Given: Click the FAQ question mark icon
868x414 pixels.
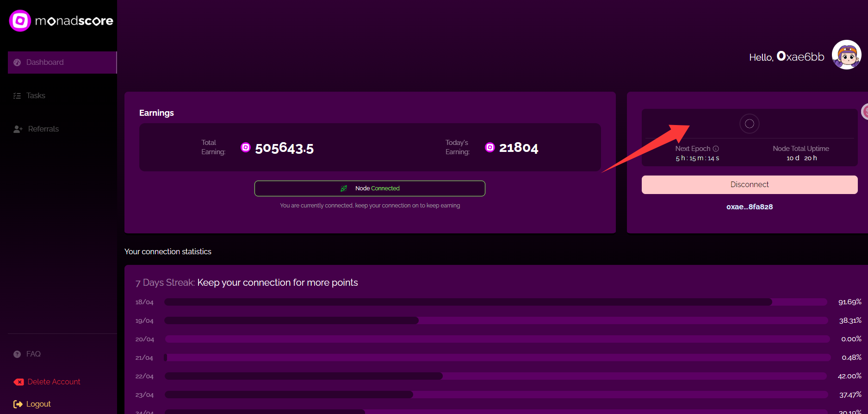Looking at the screenshot, I should [17, 354].
